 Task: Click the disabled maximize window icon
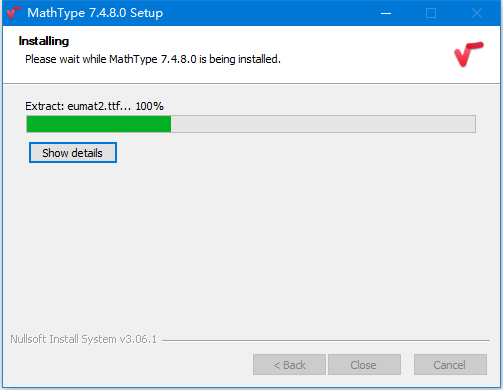[x=431, y=13]
